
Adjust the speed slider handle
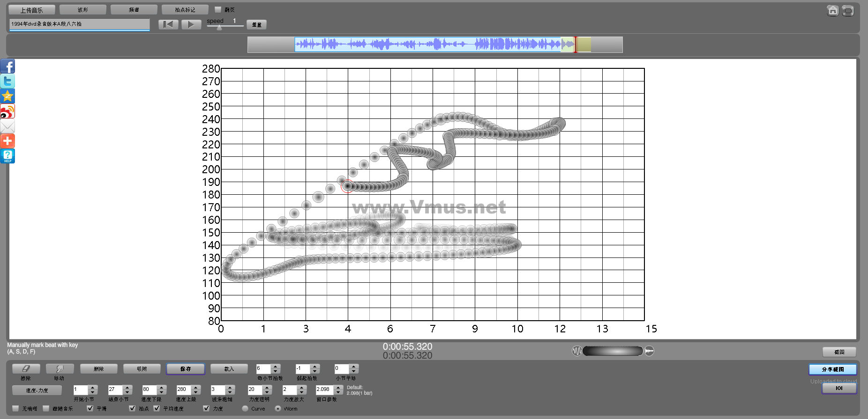coord(219,28)
